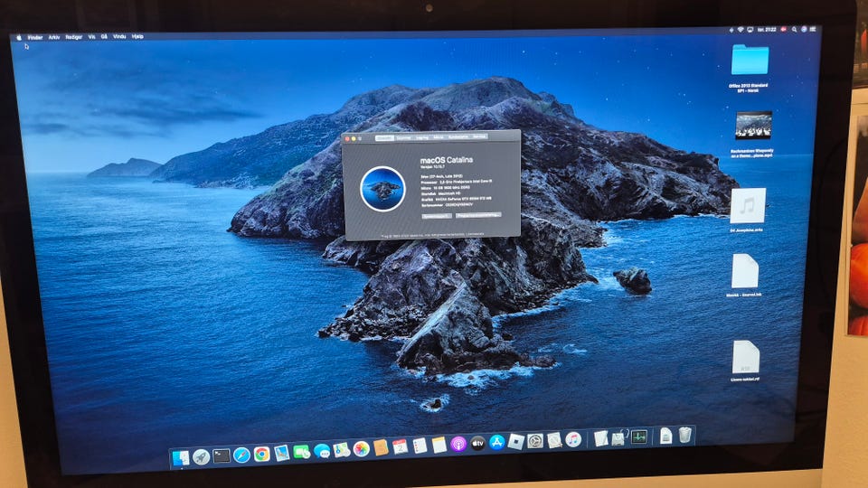Switch to the Skjermer tab
868x488 pixels.
pos(403,136)
